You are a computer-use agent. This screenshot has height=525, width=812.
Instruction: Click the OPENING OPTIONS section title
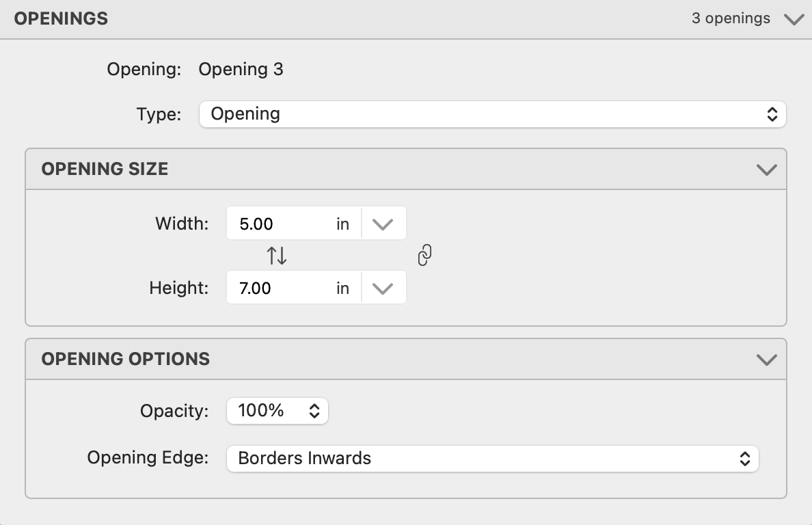[126, 360]
